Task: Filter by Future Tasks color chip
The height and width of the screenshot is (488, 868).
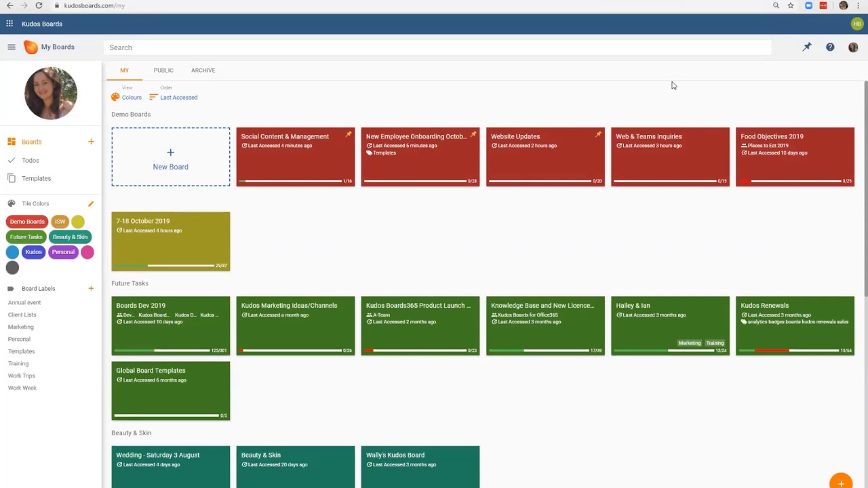Action: click(x=26, y=237)
